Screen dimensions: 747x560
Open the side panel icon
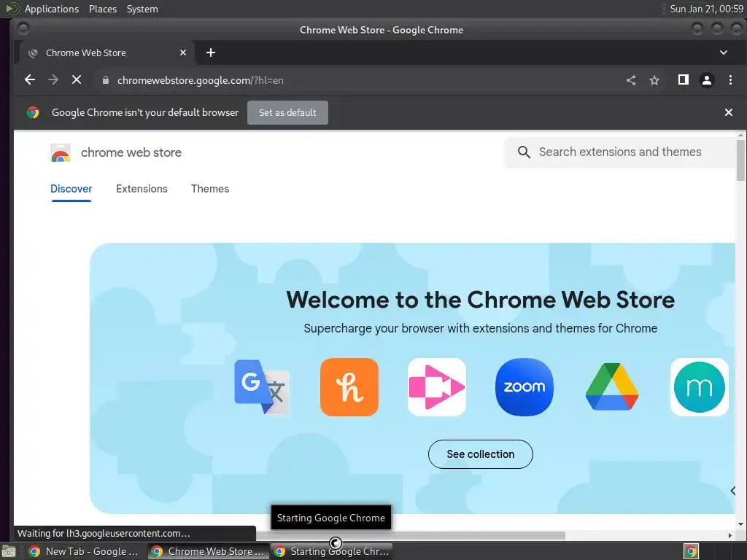point(683,80)
